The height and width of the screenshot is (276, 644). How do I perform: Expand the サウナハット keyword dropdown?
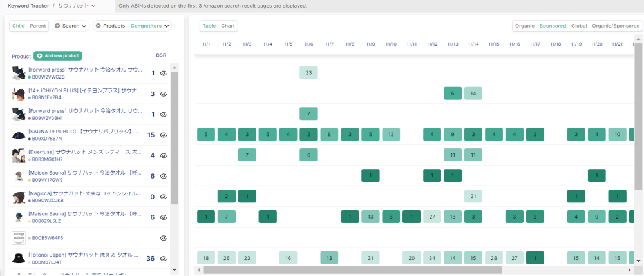coord(93,5)
